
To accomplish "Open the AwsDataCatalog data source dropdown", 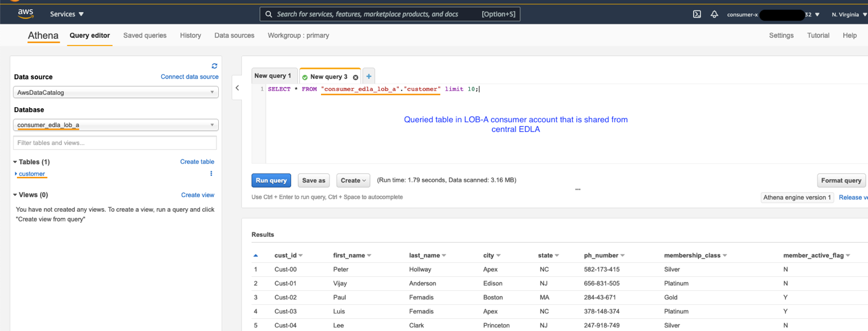I will pos(115,92).
